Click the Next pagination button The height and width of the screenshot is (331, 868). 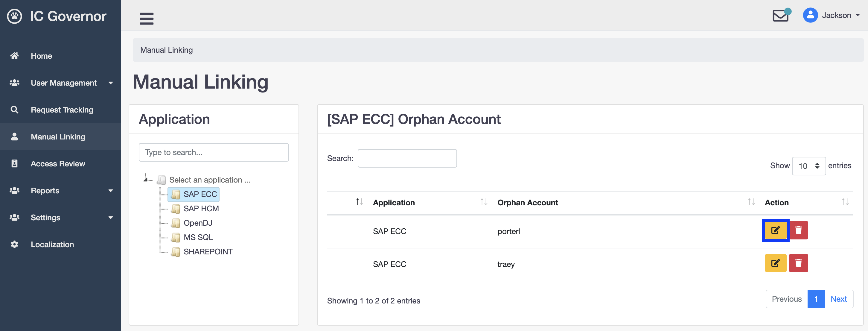point(839,299)
